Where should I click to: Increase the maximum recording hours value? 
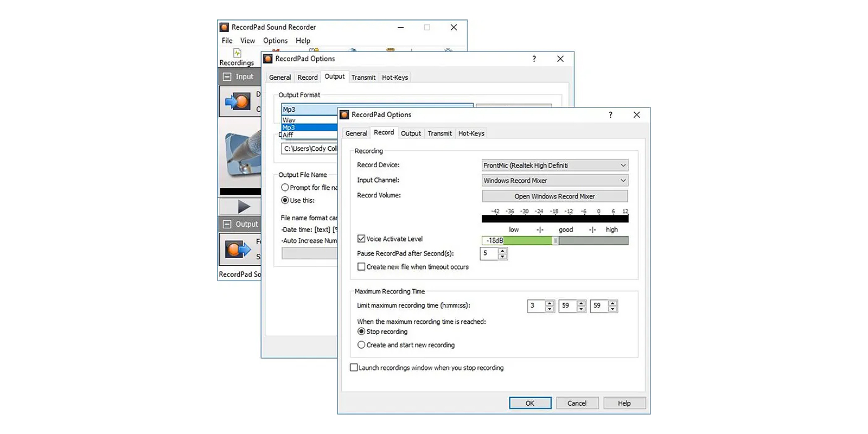(x=550, y=303)
